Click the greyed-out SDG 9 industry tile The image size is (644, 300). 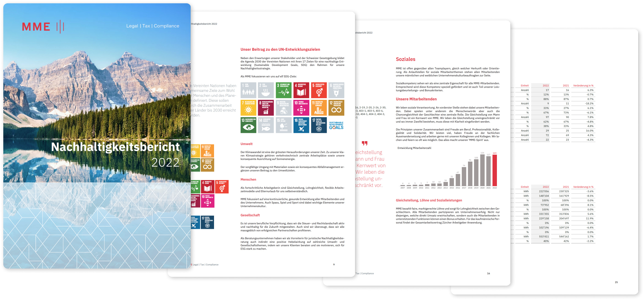click(283, 108)
